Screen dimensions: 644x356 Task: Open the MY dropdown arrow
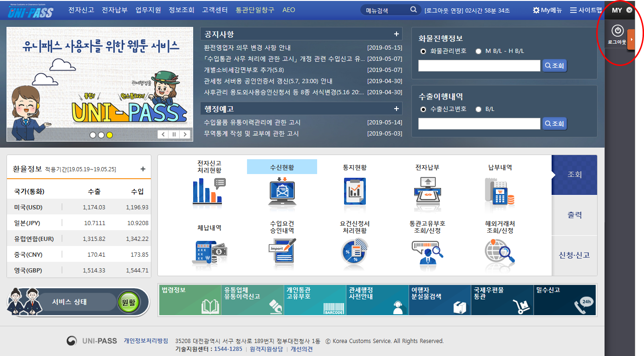629,10
